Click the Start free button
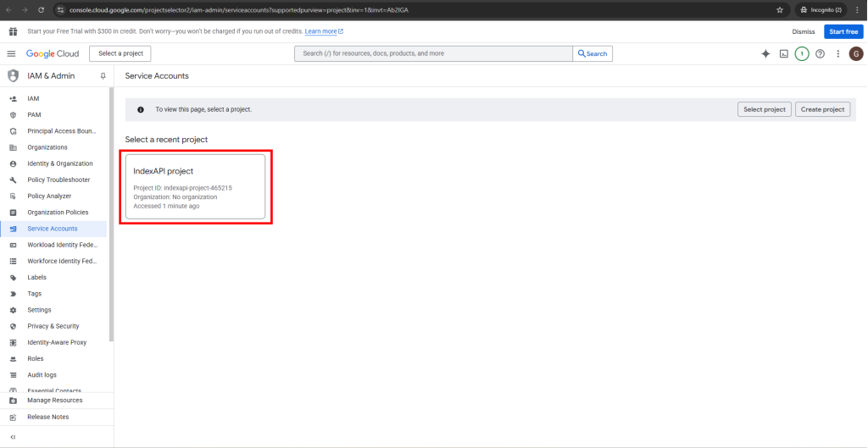The width and height of the screenshot is (868, 448). pyautogui.click(x=843, y=31)
